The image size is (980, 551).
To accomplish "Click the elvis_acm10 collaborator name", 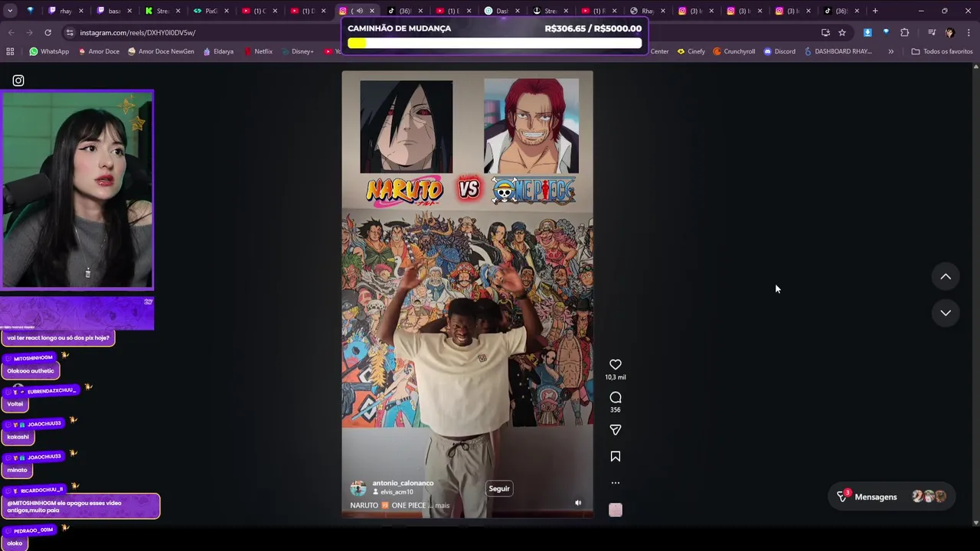I will (x=397, y=492).
